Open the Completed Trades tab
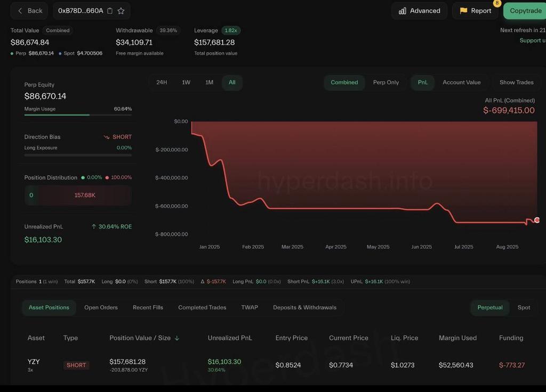This screenshot has width=546, height=392. coord(202,307)
